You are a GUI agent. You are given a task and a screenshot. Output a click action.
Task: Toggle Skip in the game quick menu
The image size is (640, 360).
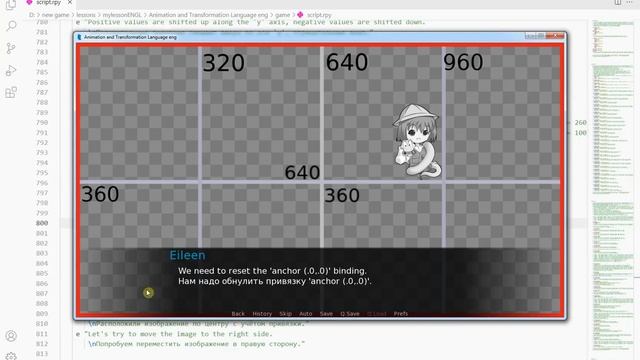click(x=285, y=313)
